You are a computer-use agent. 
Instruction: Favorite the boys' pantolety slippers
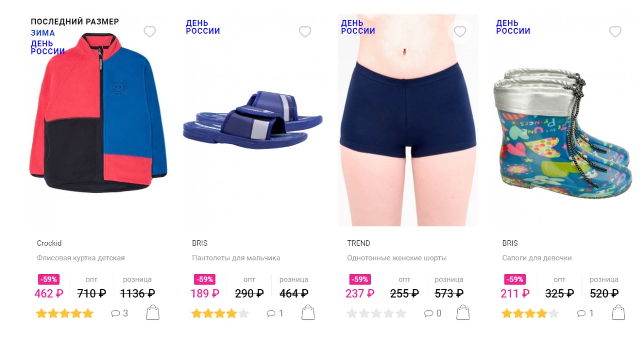(305, 32)
